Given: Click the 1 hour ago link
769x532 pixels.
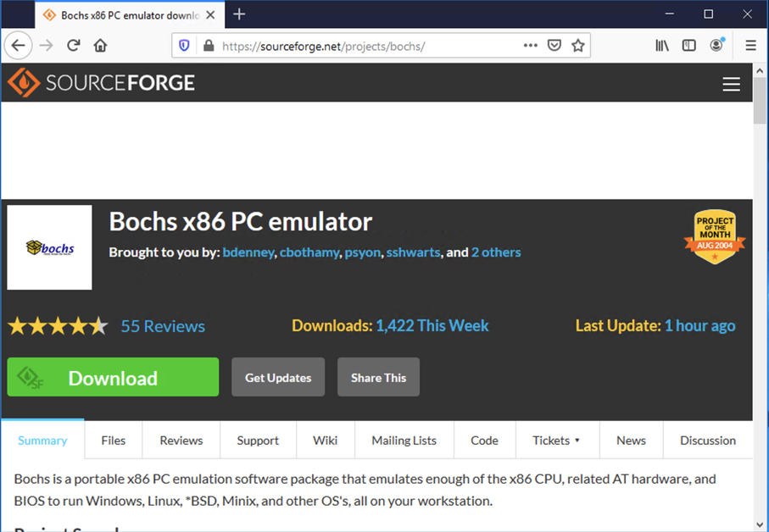Looking at the screenshot, I should tap(699, 326).
